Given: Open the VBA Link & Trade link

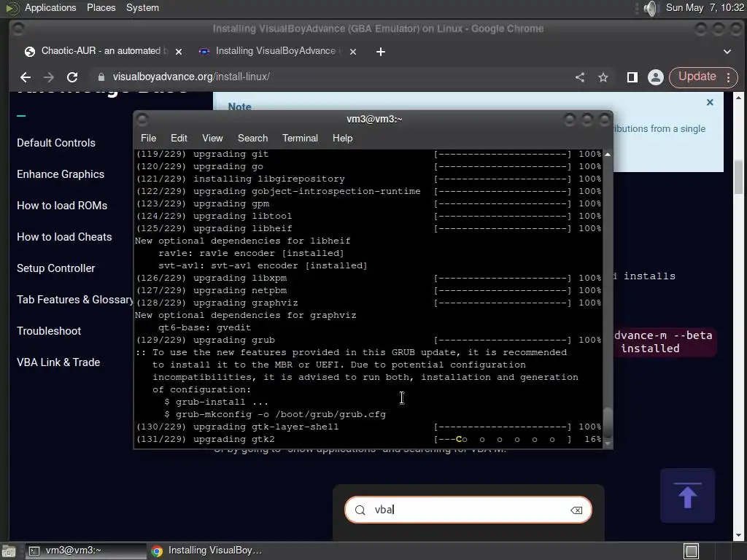Looking at the screenshot, I should (x=58, y=362).
